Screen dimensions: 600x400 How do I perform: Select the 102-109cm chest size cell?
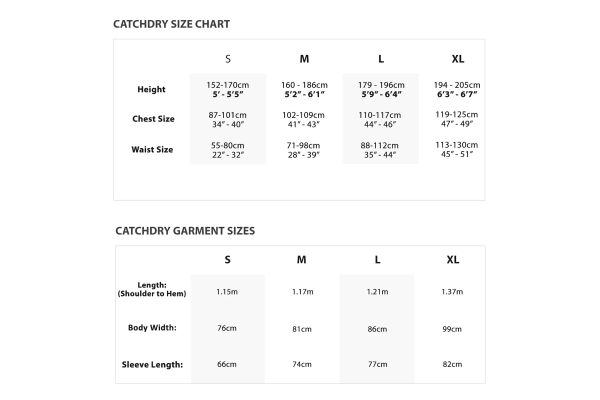coord(304,114)
